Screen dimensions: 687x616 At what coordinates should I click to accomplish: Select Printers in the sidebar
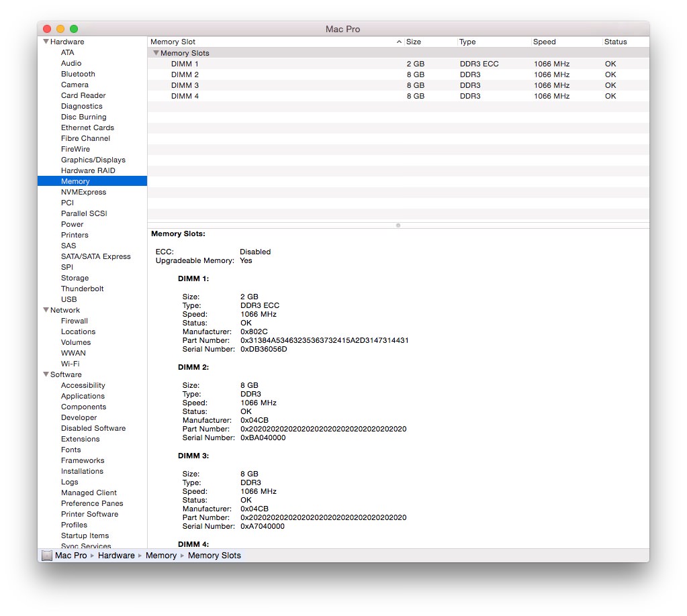[75, 235]
